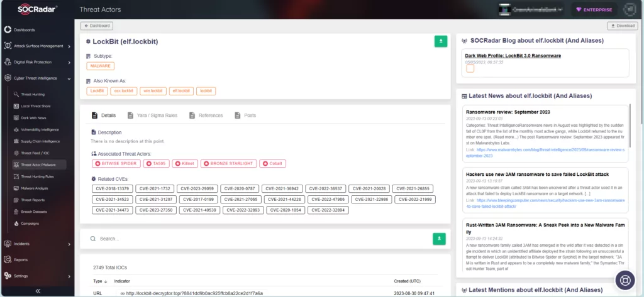Click the Dashboard back button
This screenshot has width=644, height=297.
97,26
